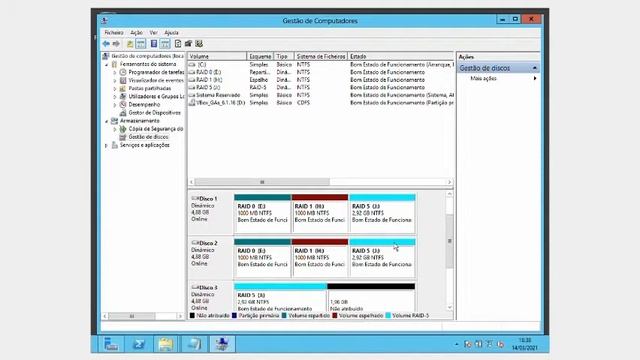The width and height of the screenshot is (640, 360).
Task: Click the last toolbar icon with checkmark
Action: coord(199,44)
